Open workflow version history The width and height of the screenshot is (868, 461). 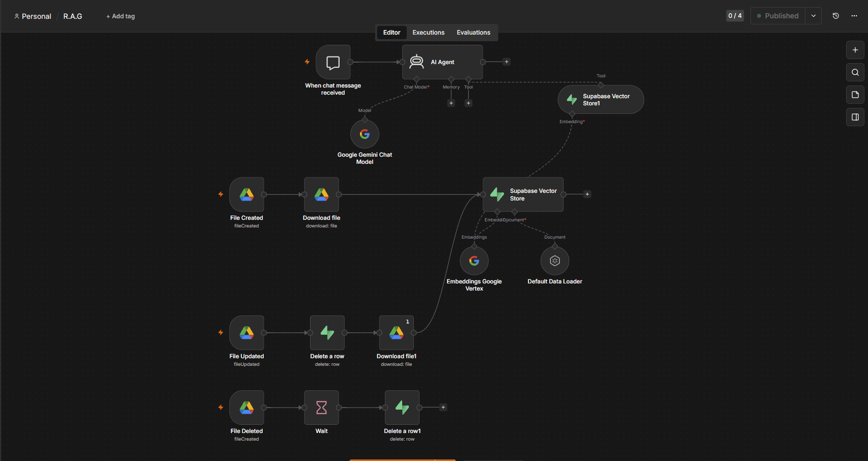coord(836,16)
